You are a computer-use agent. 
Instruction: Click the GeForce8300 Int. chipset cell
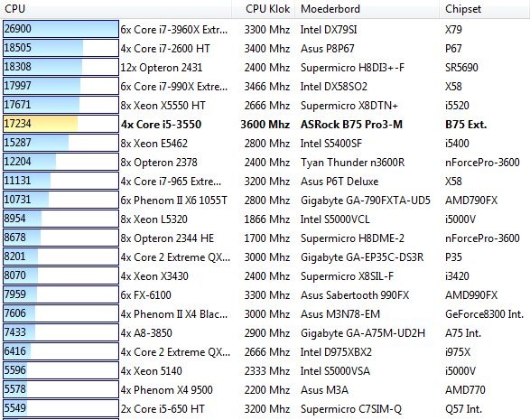(x=484, y=314)
